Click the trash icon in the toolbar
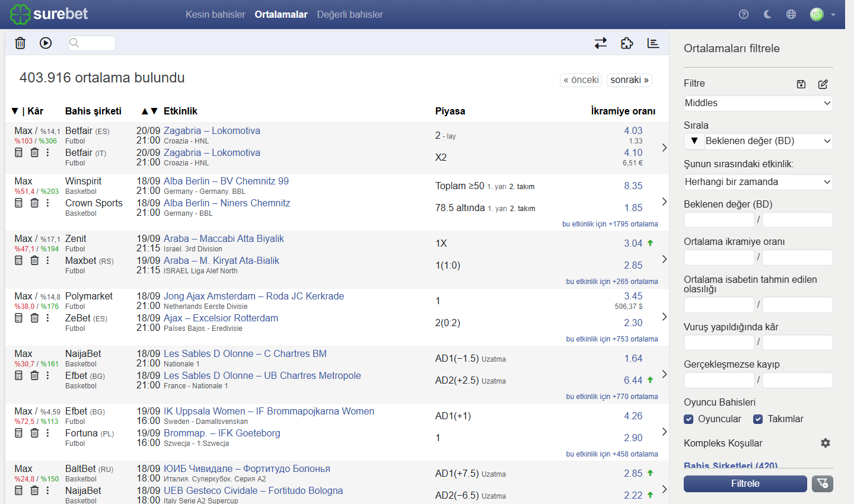The height and width of the screenshot is (504, 854). (20, 43)
